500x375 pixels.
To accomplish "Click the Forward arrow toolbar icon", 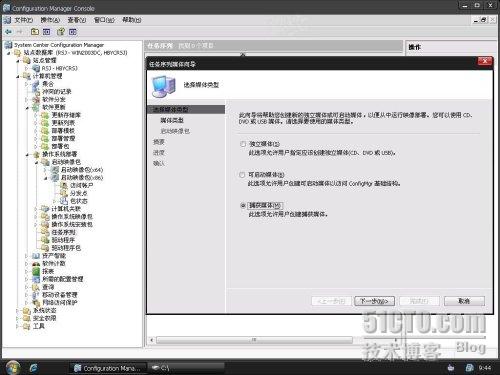I will coord(20,32).
